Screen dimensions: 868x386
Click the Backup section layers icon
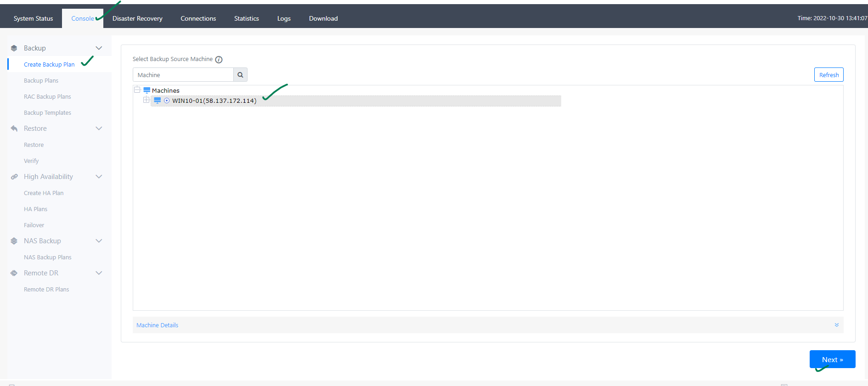coord(14,48)
